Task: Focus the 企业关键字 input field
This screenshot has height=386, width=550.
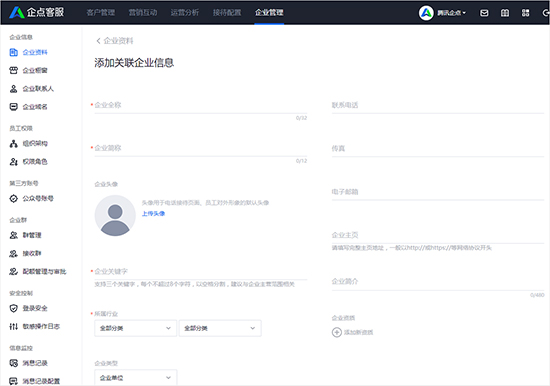Action: click(x=201, y=272)
